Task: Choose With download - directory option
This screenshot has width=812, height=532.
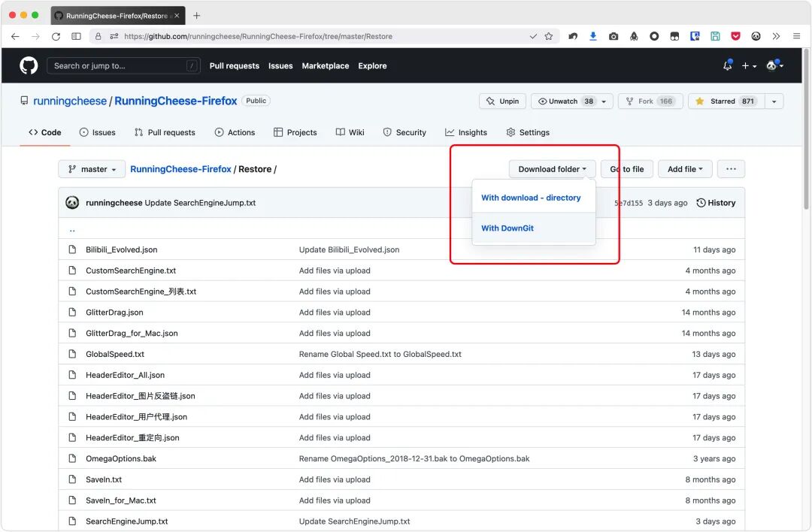Action: (531, 198)
